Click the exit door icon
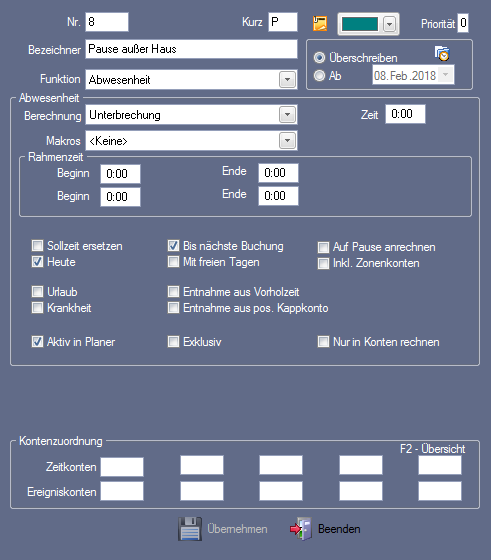 (x=301, y=529)
